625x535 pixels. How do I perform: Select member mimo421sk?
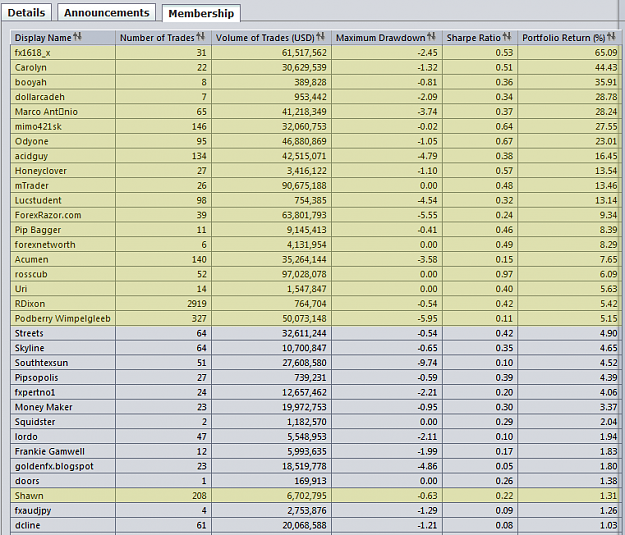38,126
